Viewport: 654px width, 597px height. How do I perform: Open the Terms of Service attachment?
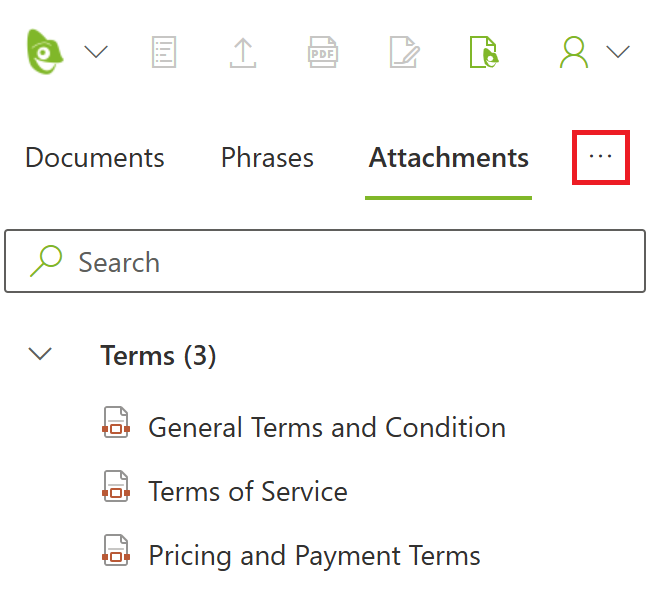(x=247, y=492)
